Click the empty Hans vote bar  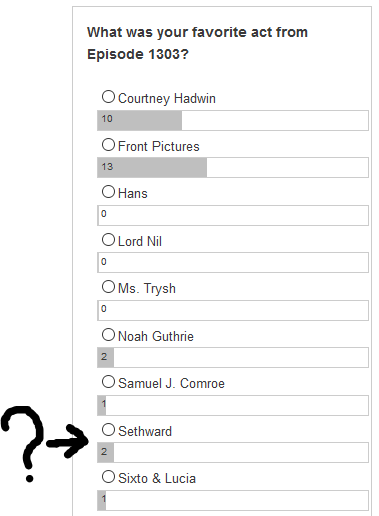(x=233, y=215)
